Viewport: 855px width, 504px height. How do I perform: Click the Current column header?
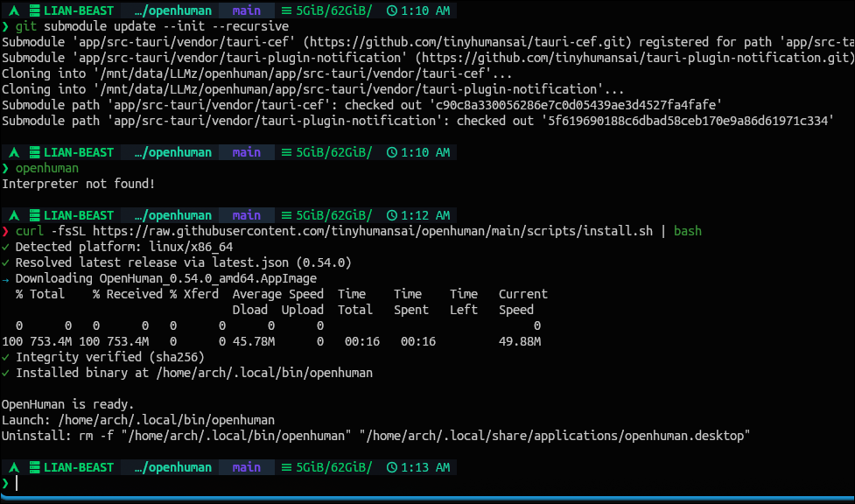[x=523, y=295]
